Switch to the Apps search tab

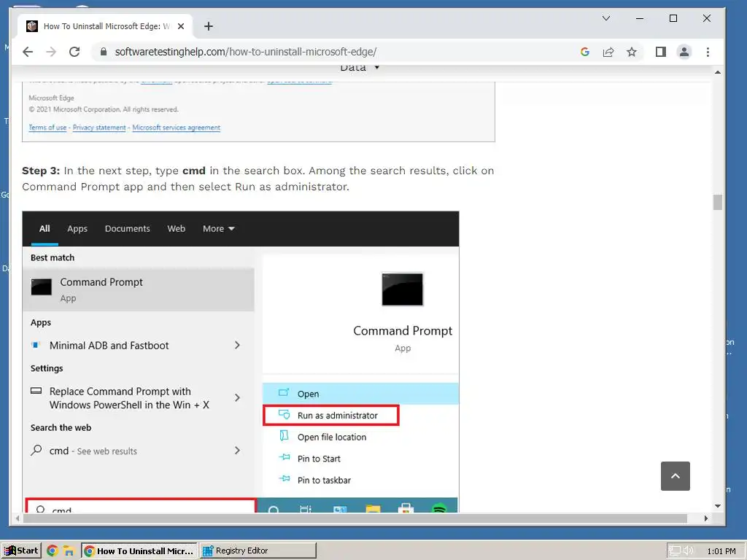[77, 228]
